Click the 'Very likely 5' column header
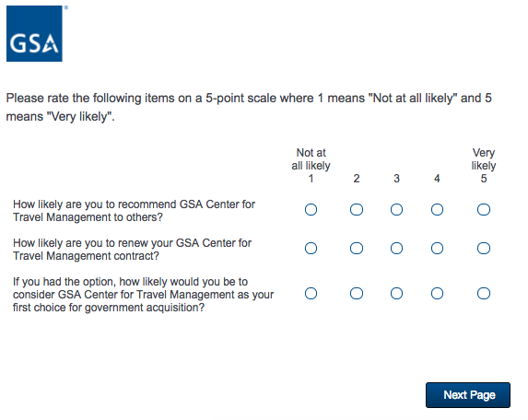The height and width of the screenshot is (420, 528). [x=484, y=165]
